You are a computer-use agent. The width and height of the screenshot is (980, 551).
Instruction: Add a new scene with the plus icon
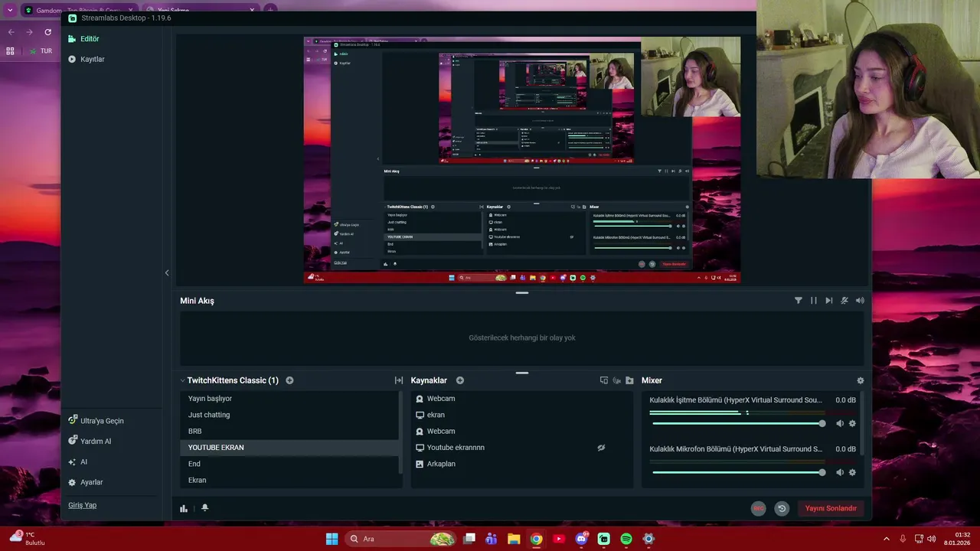[289, 380]
